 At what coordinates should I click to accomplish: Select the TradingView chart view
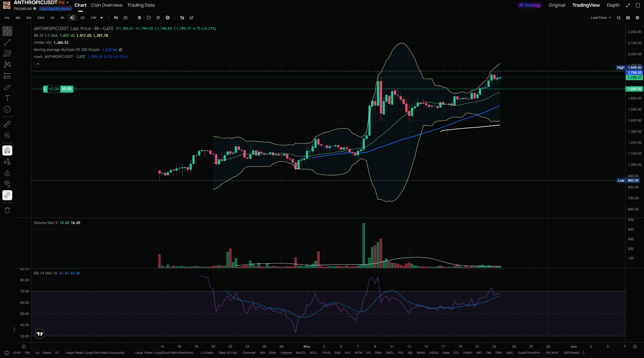[586, 5]
